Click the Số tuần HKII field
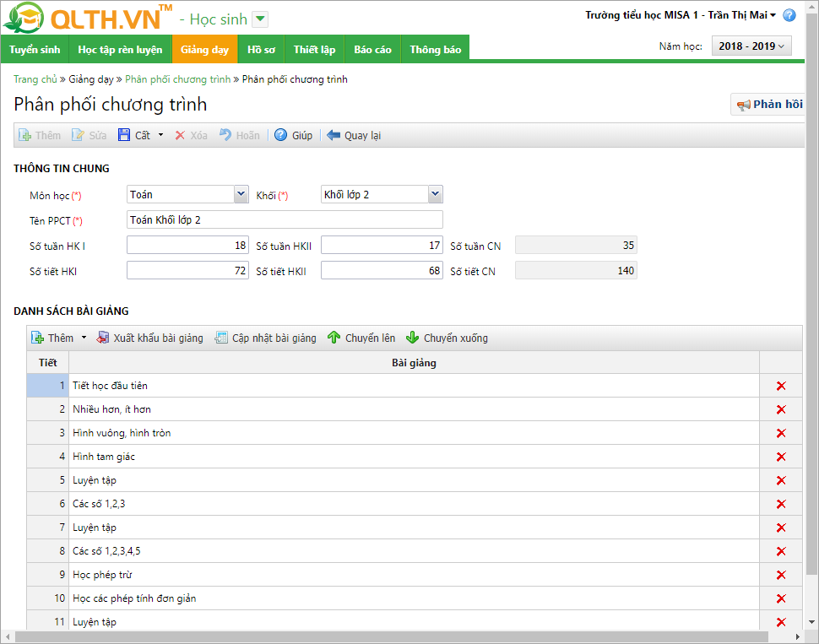This screenshot has height=644, width=819. pyautogui.click(x=382, y=245)
